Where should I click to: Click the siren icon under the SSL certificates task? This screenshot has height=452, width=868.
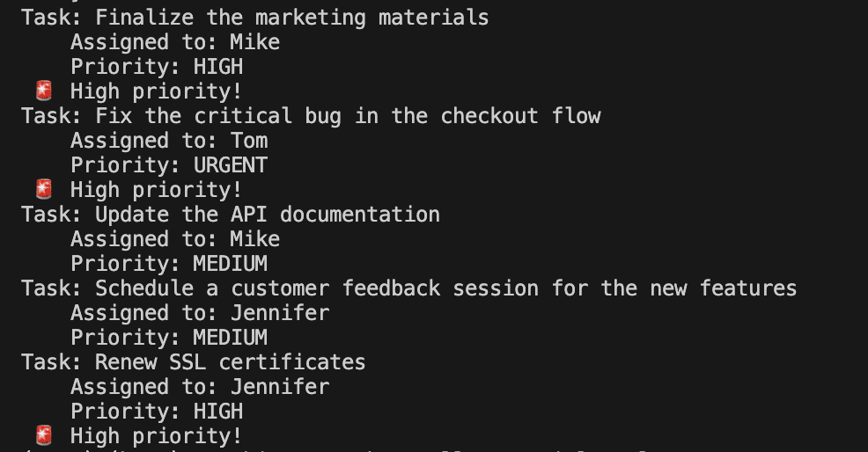pos(43,435)
